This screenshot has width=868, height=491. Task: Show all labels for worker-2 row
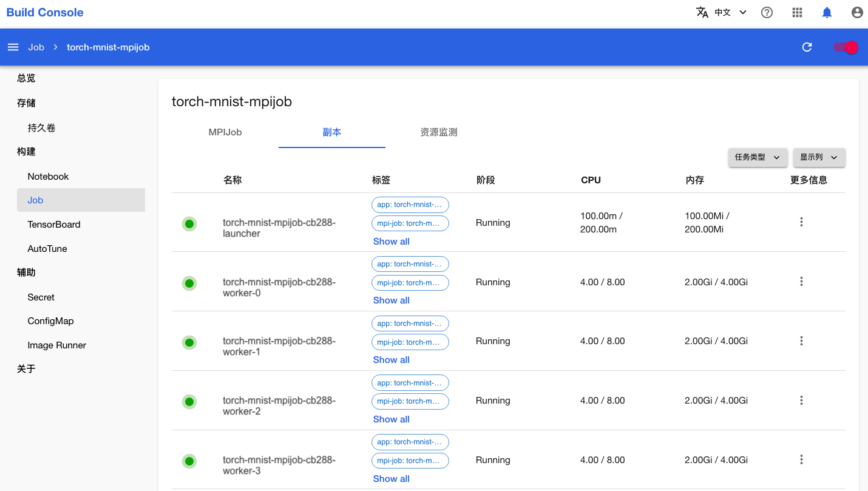pos(392,419)
